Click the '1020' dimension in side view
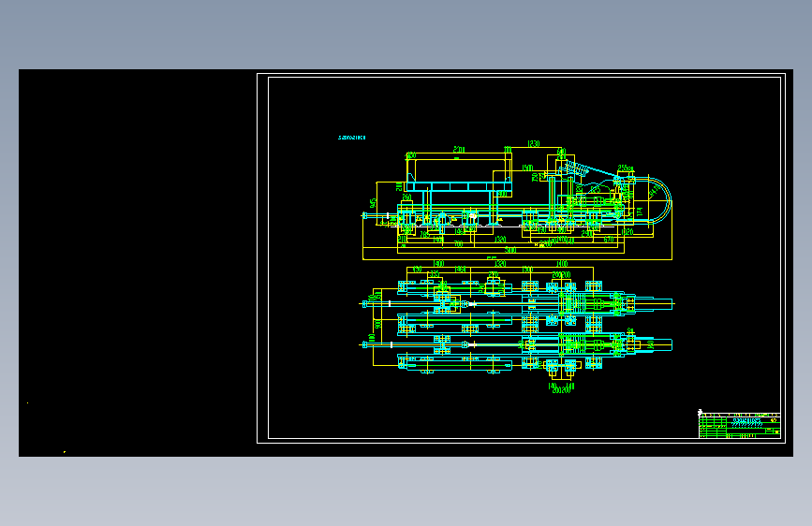 coord(627,232)
